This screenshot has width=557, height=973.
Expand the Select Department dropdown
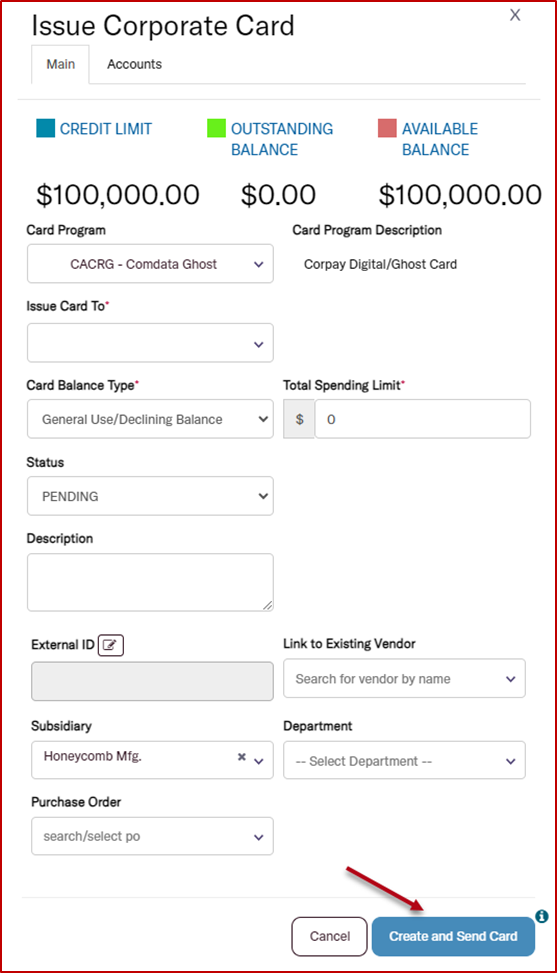tap(404, 761)
